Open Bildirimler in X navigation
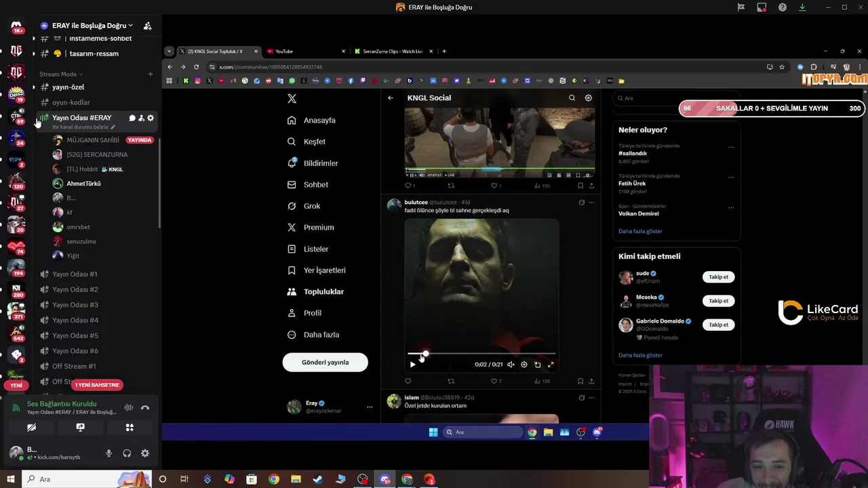Image resolution: width=868 pixels, height=488 pixels. pos(313,163)
